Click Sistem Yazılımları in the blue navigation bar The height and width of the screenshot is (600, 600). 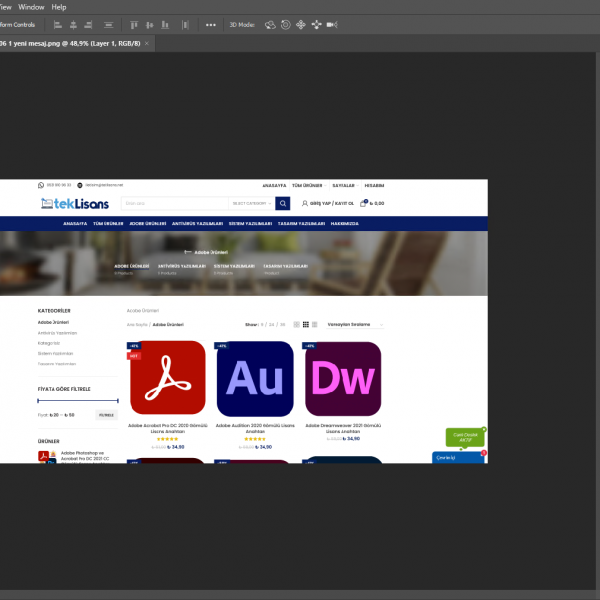click(x=250, y=223)
